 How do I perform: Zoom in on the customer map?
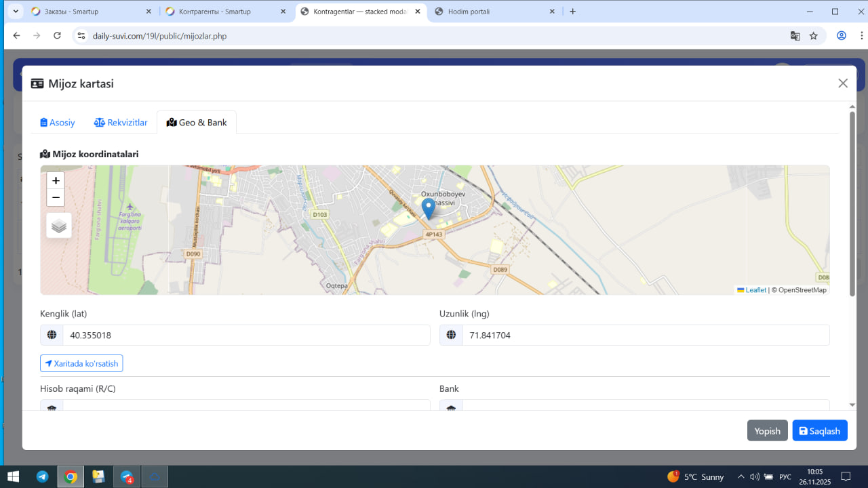[x=56, y=181]
